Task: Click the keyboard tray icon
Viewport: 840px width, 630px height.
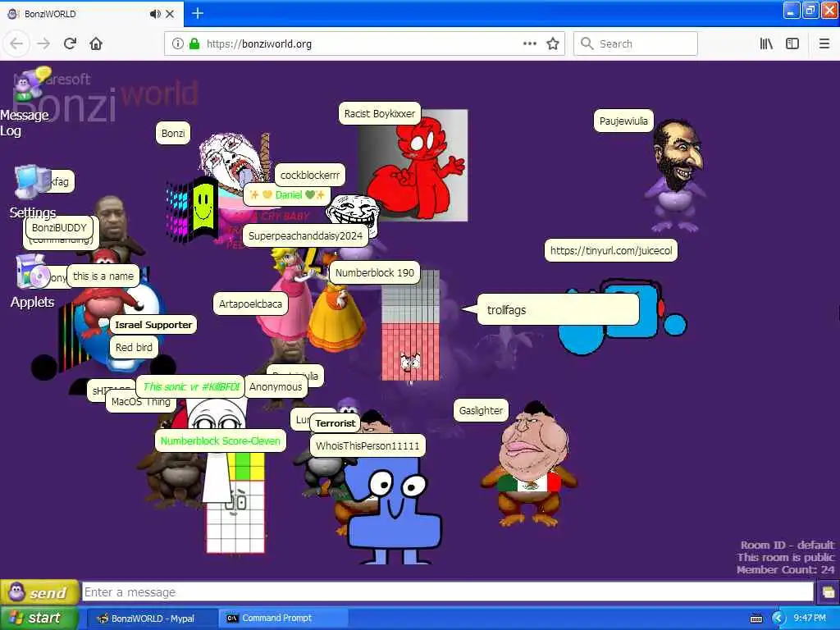Action: (x=756, y=619)
